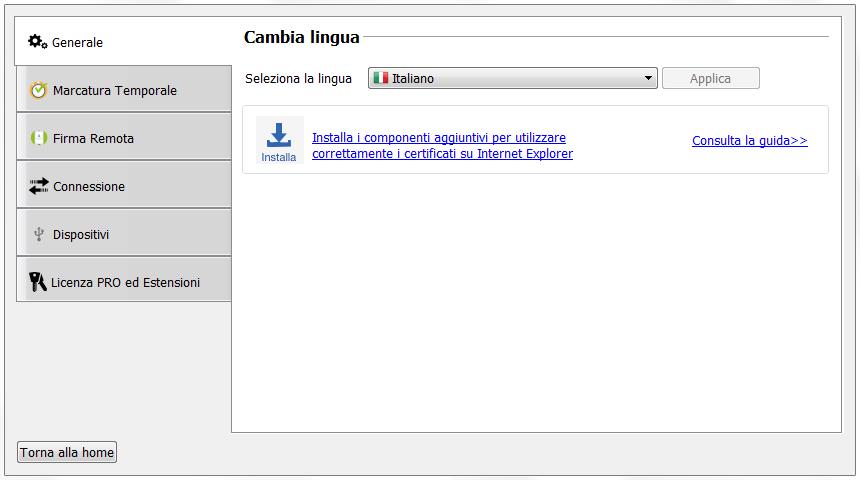860x480 pixels.
Task: Open the Consulta la guida link
Action: 749,141
